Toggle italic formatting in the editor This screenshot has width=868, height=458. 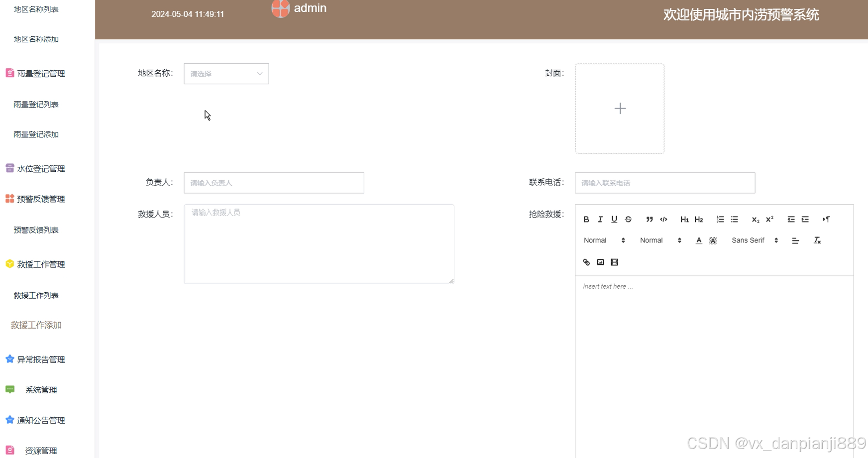click(600, 220)
